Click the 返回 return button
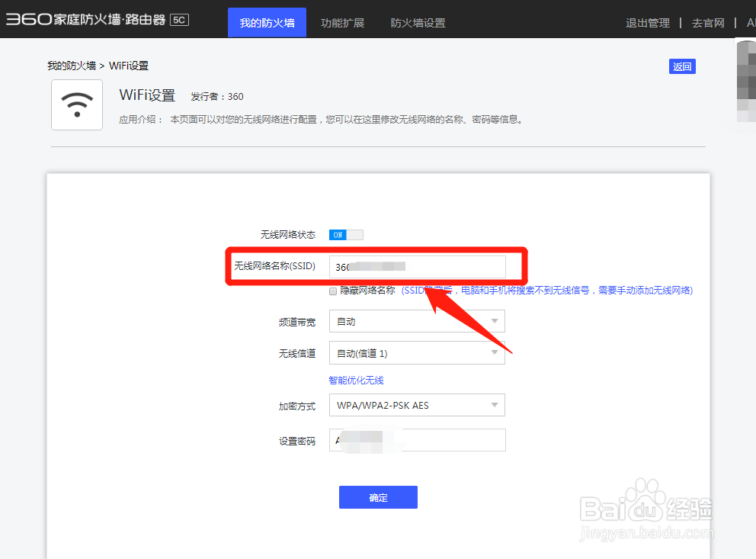Screen dimensions: 756x559 pyautogui.click(x=682, y=66)
